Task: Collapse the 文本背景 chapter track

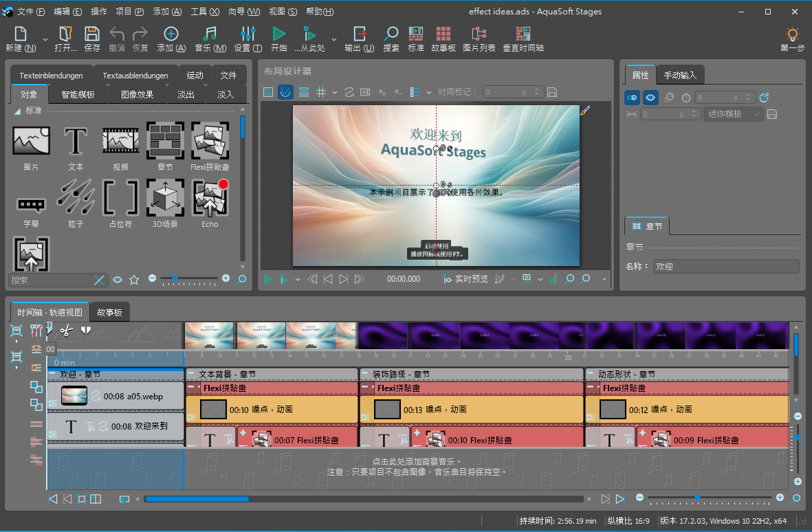Action: (x=191, y=375)
